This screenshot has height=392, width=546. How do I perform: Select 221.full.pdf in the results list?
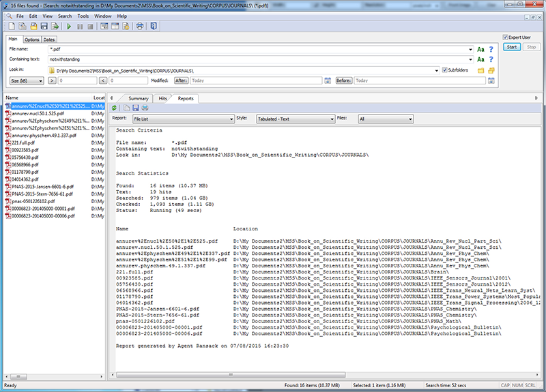23,143
